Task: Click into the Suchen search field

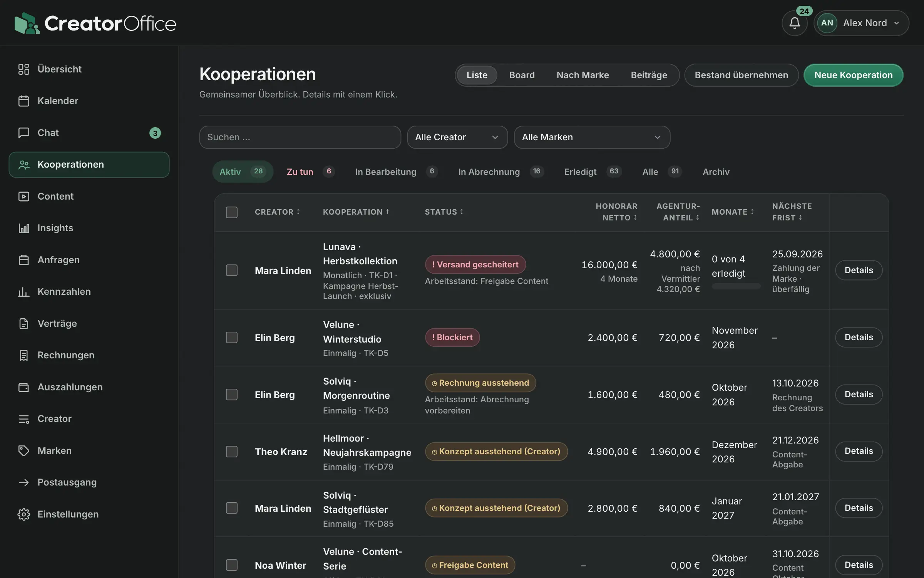Action: point(300,137)
